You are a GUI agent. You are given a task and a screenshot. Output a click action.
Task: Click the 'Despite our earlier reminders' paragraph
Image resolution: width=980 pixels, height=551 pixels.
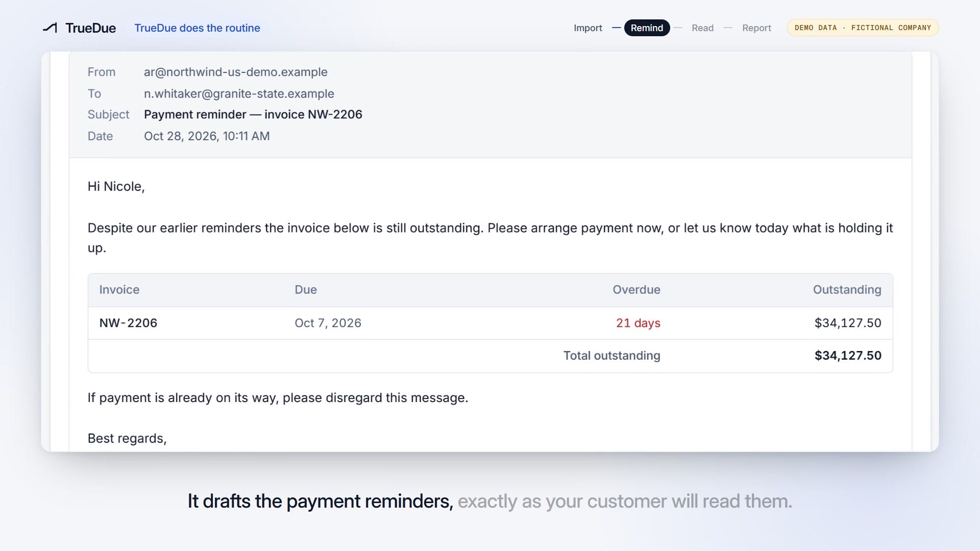[490, 238]
